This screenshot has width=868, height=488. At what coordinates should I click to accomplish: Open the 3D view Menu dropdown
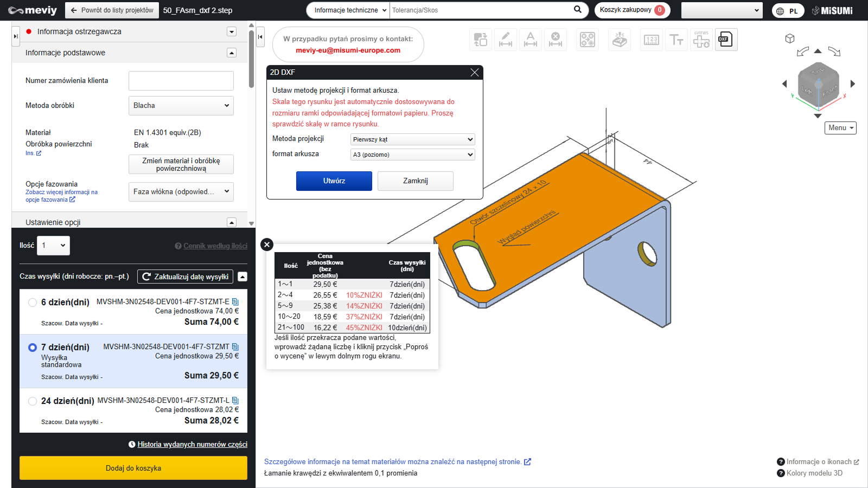click(840, 128)
